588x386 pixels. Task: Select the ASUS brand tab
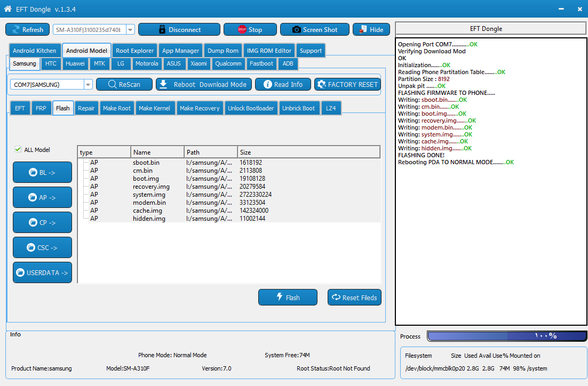[x=173, y=63]
